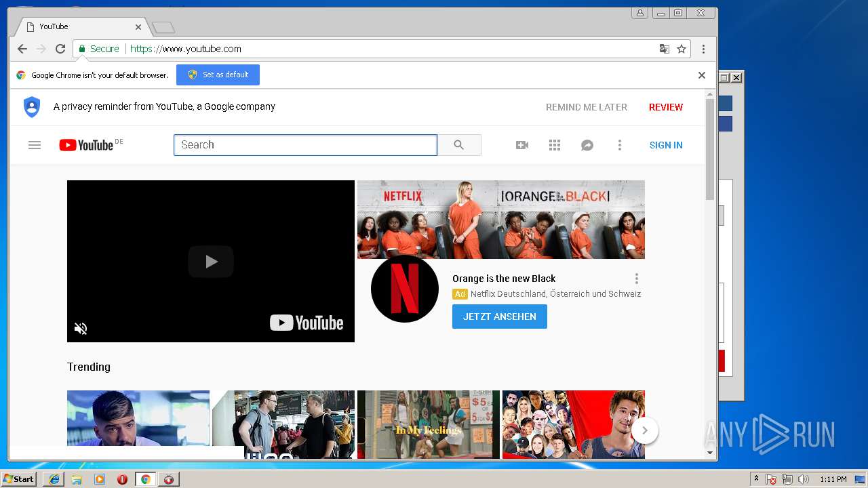
Task: Click Netflix Deutschland, Österreich und Schweiz advertiser
Action: (x=555, y=294)
